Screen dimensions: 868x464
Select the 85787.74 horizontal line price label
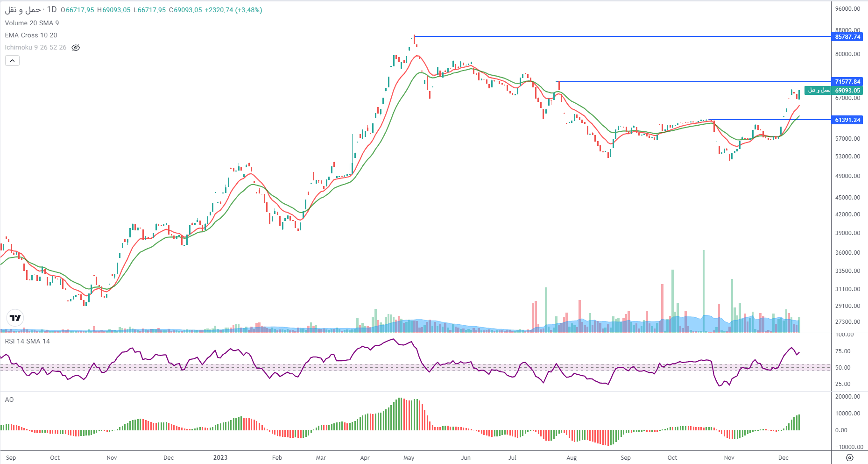(847, 37)
